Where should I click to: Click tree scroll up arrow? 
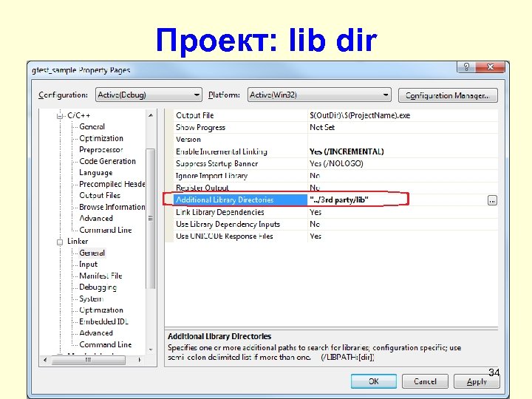click(151, 116)
